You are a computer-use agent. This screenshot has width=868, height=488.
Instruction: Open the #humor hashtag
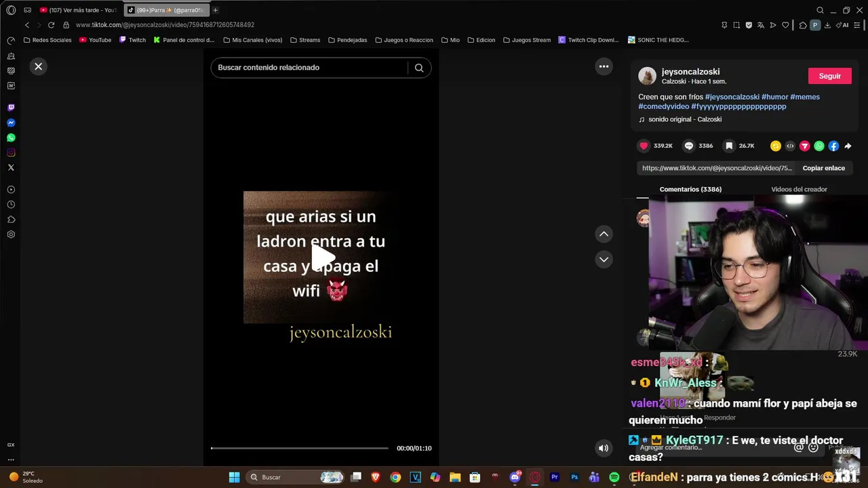point(774,97)
